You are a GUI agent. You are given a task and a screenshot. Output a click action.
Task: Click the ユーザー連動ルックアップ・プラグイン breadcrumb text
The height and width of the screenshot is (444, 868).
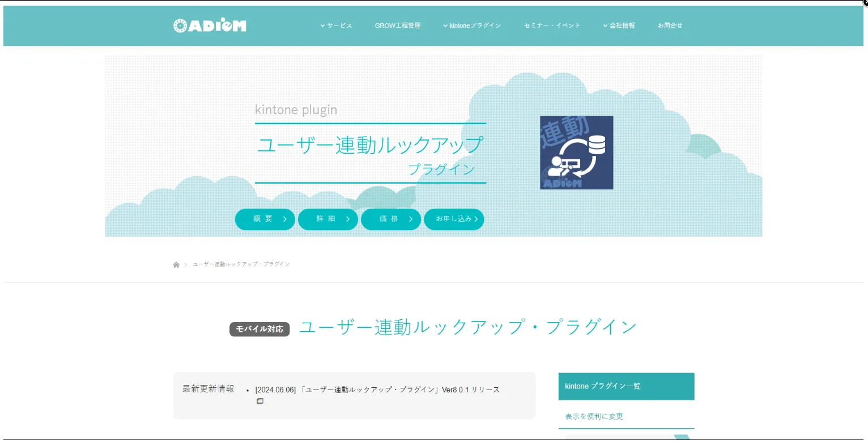[241, 265]
